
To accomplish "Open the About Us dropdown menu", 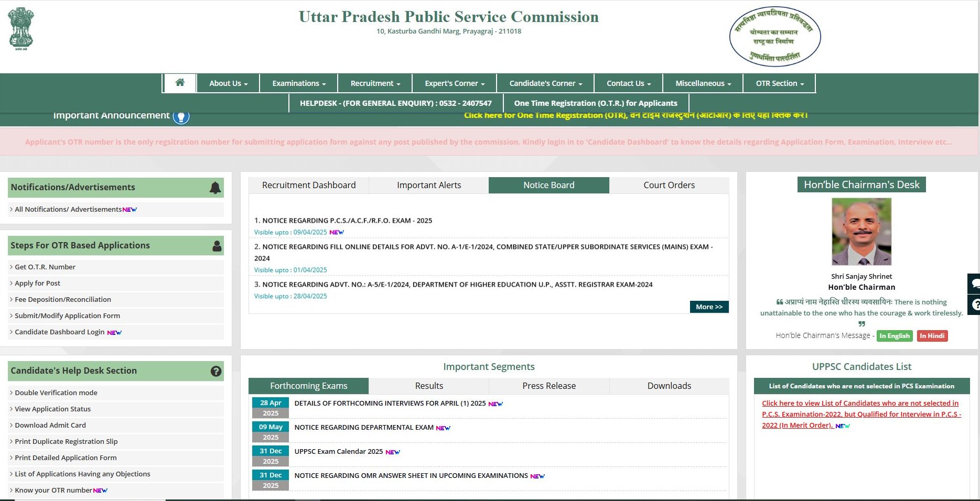I will click(228, 83).
